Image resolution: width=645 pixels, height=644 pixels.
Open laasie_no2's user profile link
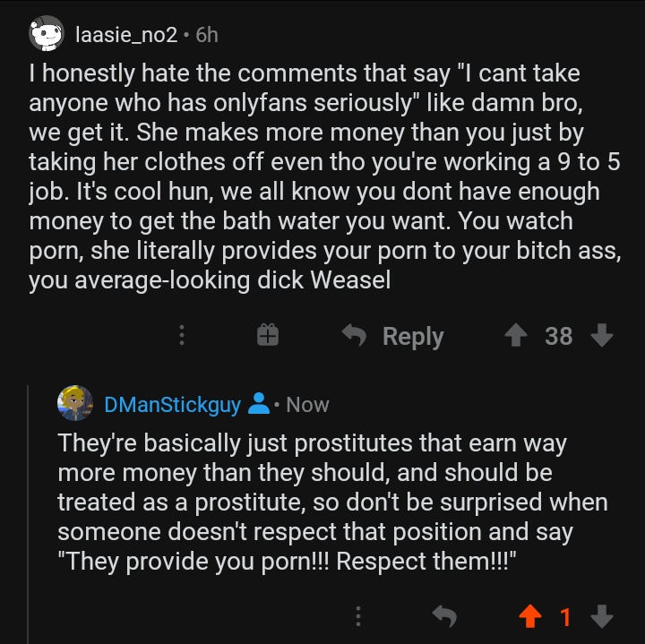point(126,35)
